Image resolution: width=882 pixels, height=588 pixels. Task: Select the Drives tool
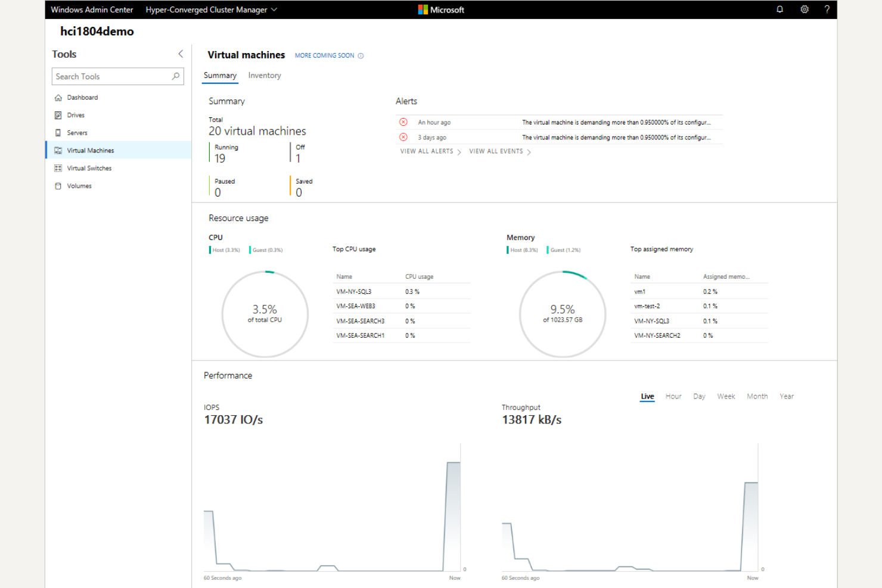[x=76, y=115]
